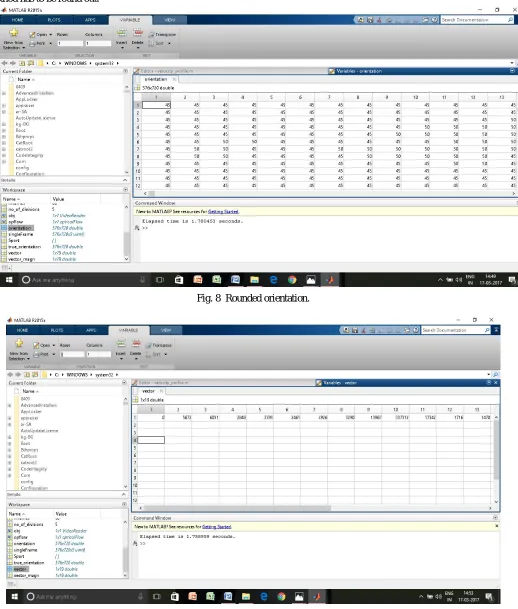Click the WINDOWS path segment in upper address bar

pos(75,63)
